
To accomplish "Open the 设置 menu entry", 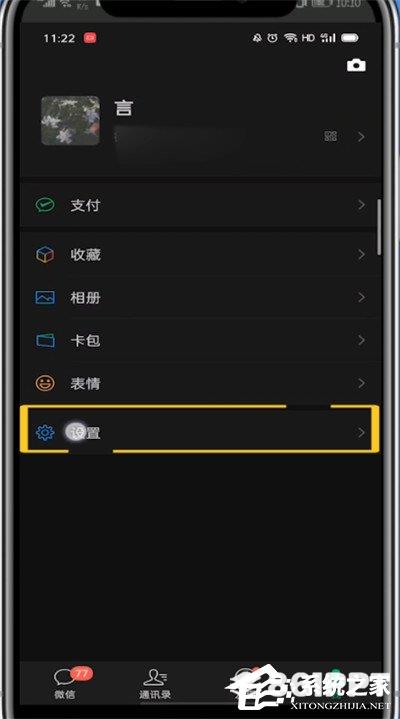I will coord(200,430).
